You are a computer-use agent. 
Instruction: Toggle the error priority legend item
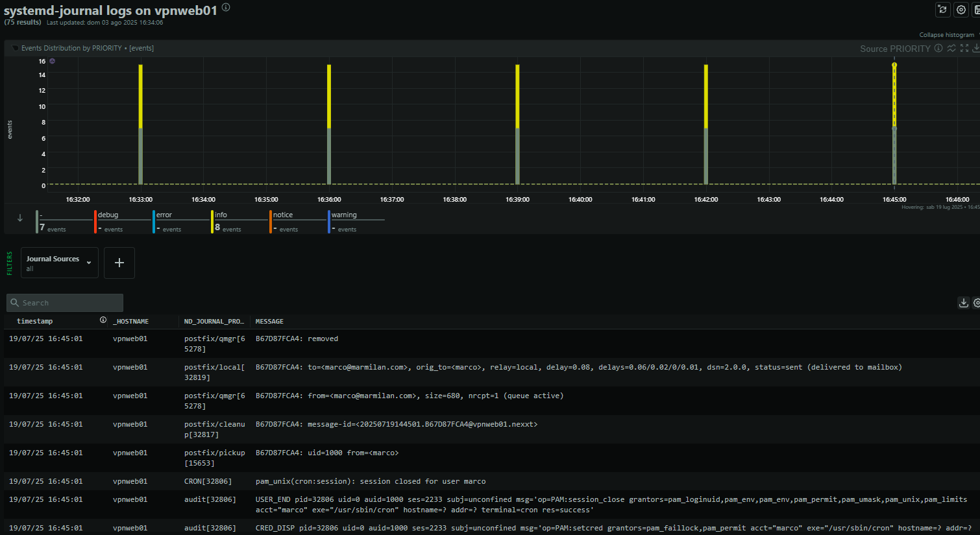pyautogui.click(x=180, y=221)
